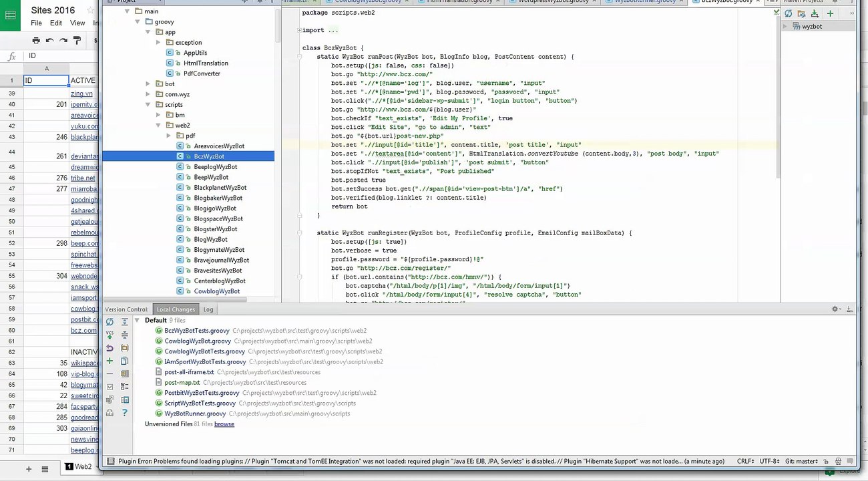Click the green Google Sheets home icon
The width and height of the screenshot is (868, 481).
10,15
